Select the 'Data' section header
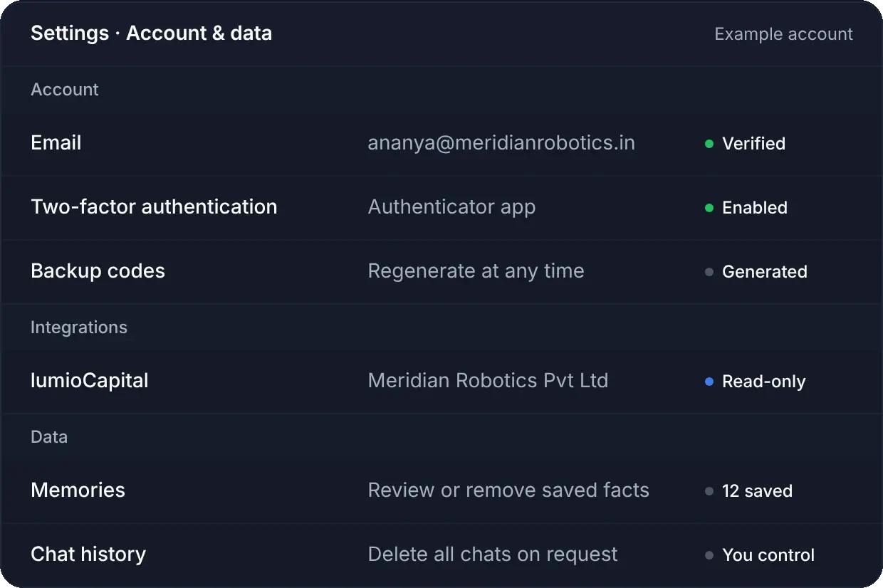883x588 pixels. pos(49,437)
